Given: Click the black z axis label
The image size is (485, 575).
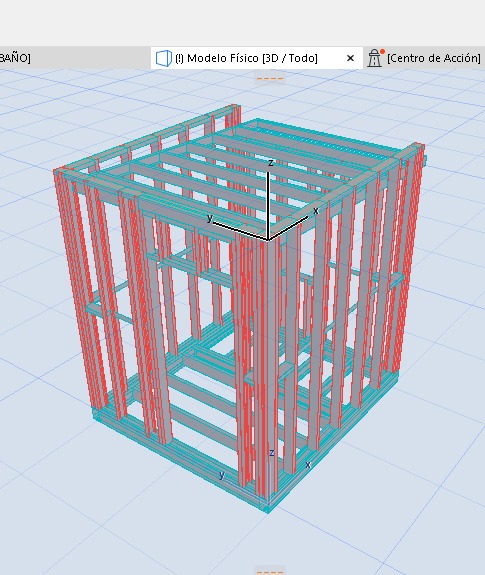Looking at the screenshot, I should tap(271, 163).
